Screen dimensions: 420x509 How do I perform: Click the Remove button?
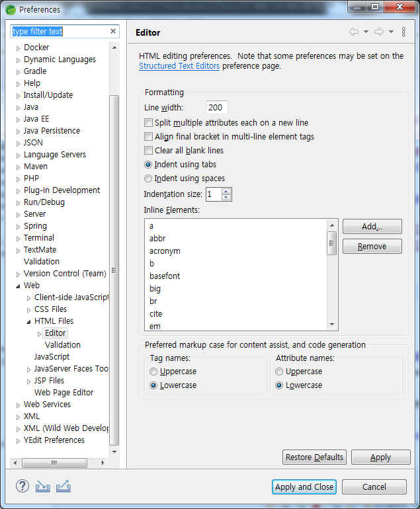372,247
